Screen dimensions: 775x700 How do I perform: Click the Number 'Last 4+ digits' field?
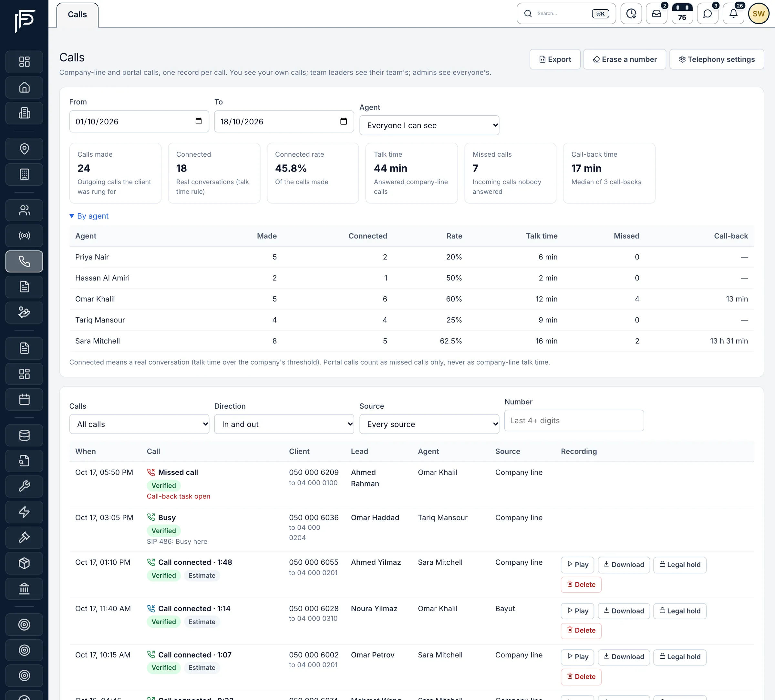pos(574,420)
